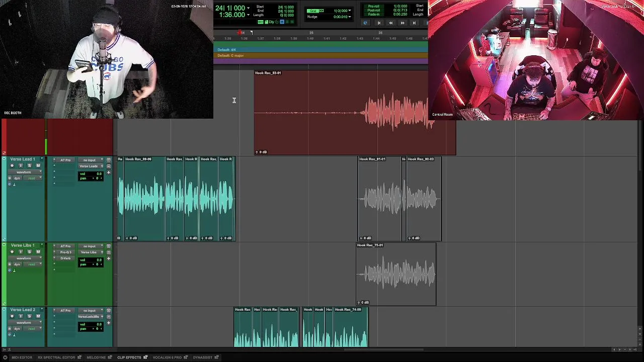
Task: Toggle Verse Lead 2 track freeze snowflake icon
Action: (10, 329)
